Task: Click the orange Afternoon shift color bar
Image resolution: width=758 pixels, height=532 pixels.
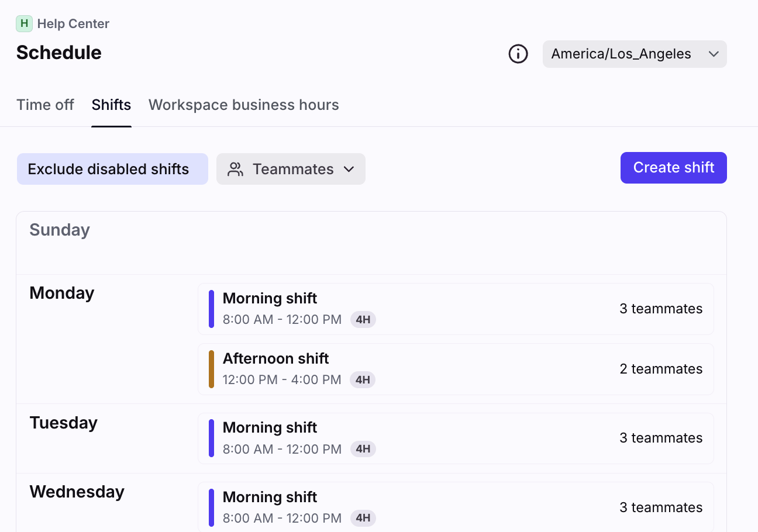Action: (x=211, y=369)
